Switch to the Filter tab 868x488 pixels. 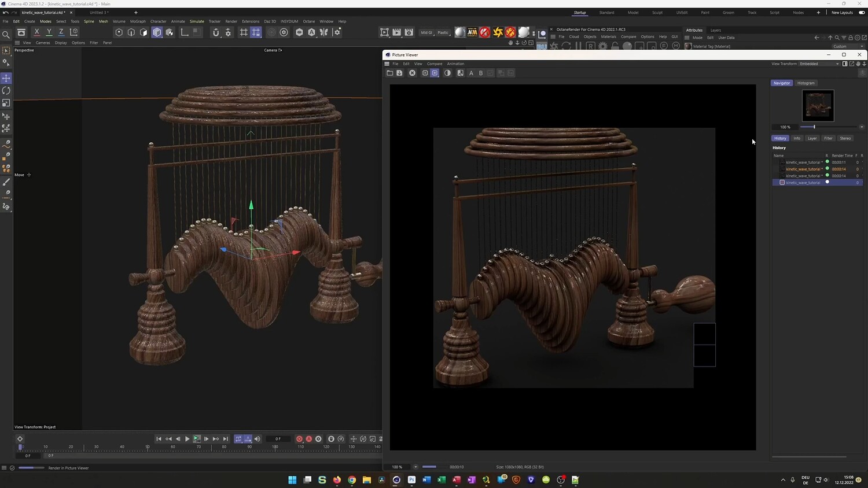[x=828, y=138]
